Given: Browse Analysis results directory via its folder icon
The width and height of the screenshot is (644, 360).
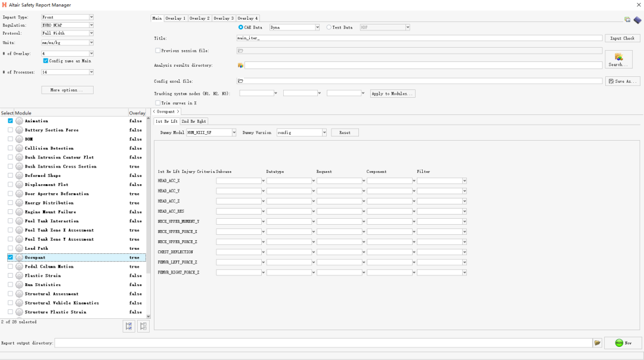Looking at the screenshot, I should (240, 64).
